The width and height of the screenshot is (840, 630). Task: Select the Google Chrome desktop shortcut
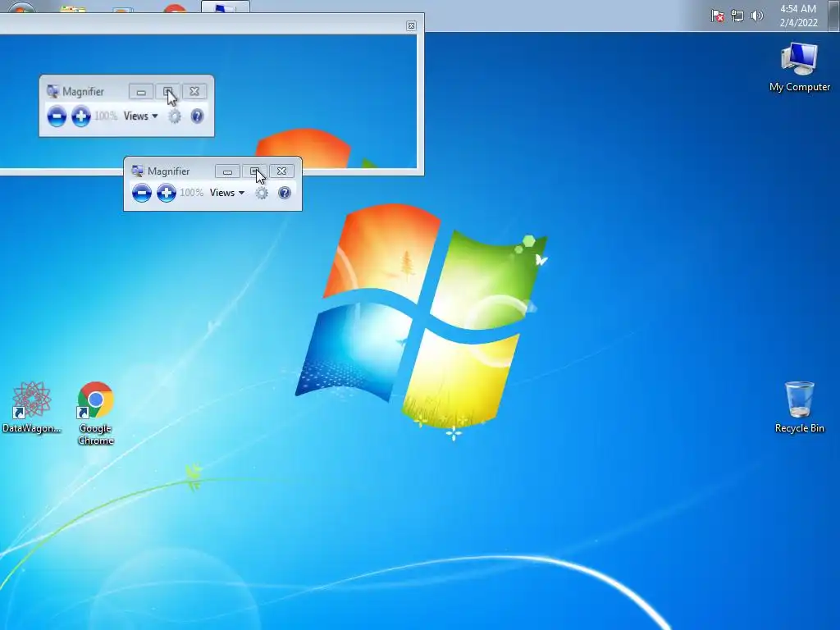(95, 413)
